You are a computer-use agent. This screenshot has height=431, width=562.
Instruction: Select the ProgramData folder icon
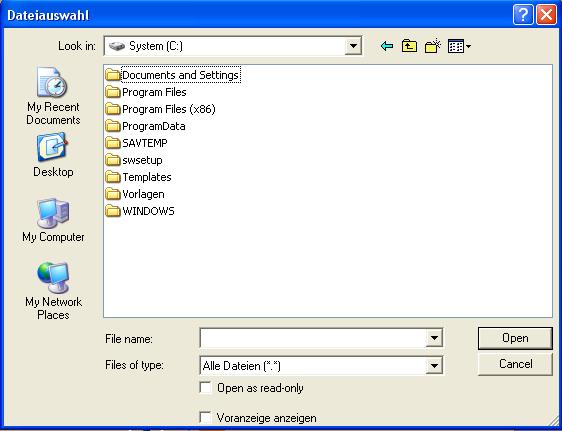coord(113,126)
